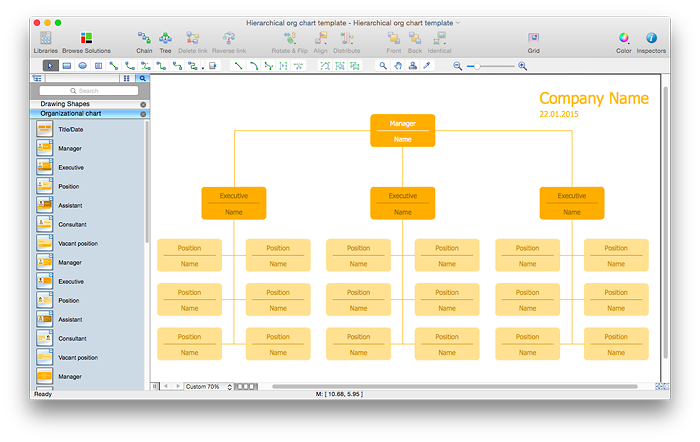The image size is (700, 442).
Task: Select the Chain connection tool
Action: click(144, 39)
